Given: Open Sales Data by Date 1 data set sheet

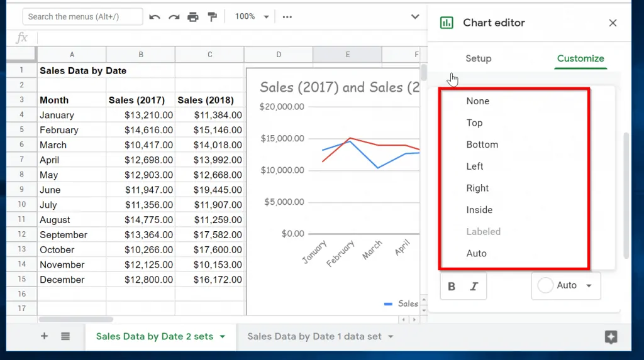Looking at the screenshot, I should click(x=314, y=336).
